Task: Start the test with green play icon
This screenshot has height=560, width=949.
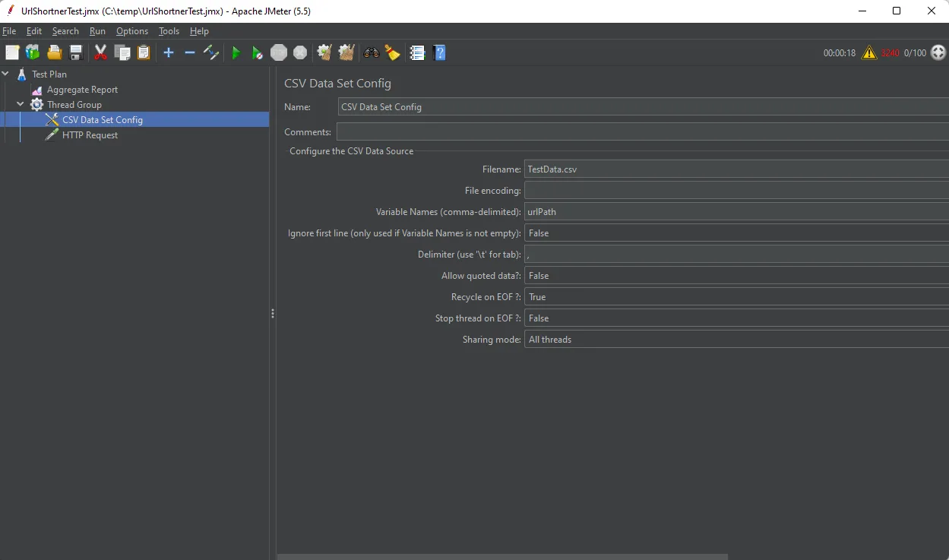Action: click(x=236, y=52)
